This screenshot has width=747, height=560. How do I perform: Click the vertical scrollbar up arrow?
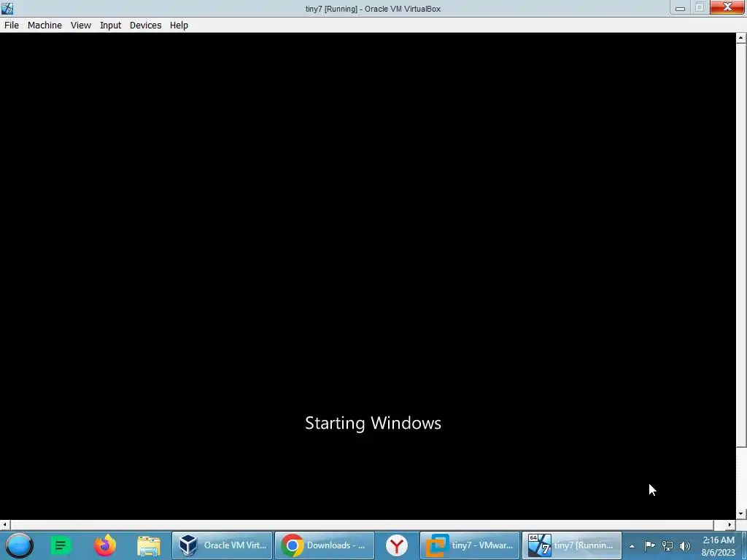click(x=741, y=38)
